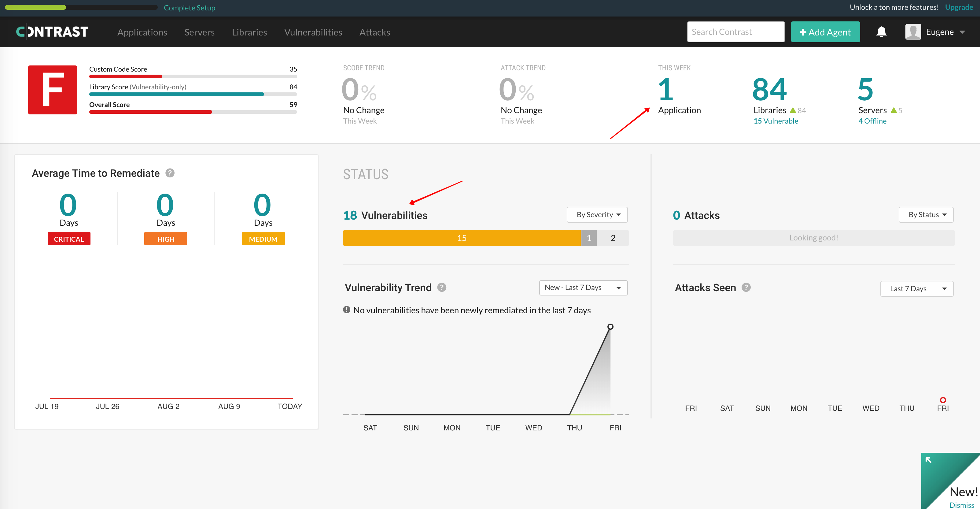Open the By Status dropdown
980x509 pixels.
926,215
